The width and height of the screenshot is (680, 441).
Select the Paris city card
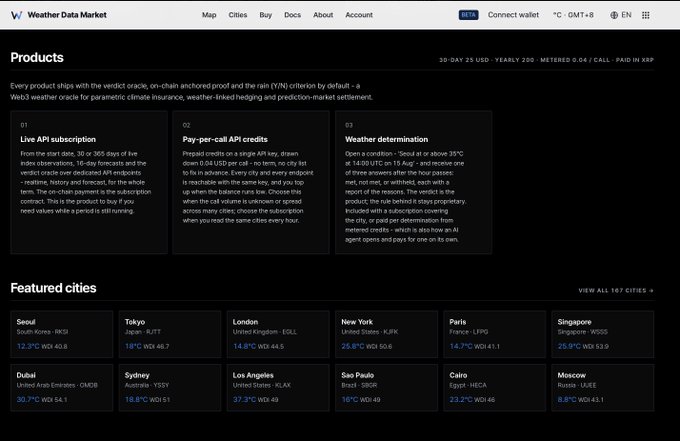[x=495, y=334]
